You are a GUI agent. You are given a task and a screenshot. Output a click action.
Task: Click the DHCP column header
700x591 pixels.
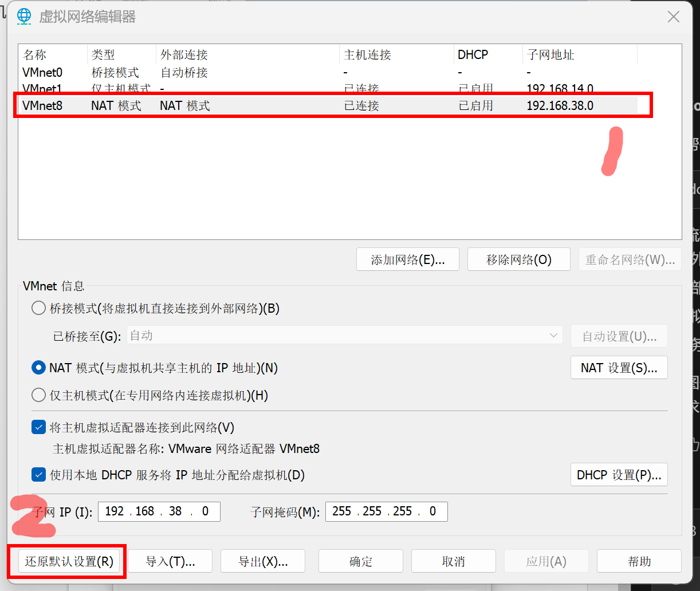(488, 55)
